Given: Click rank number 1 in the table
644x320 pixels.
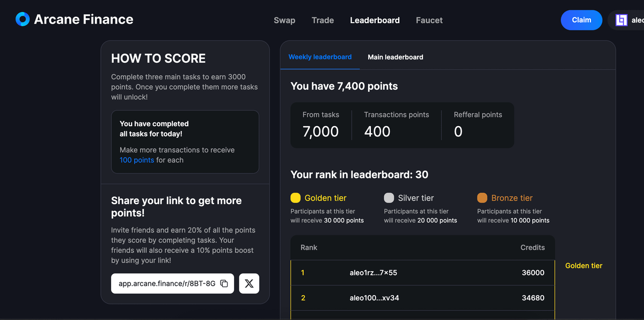Looking at the screenshot, I should [x=303, y=273].
